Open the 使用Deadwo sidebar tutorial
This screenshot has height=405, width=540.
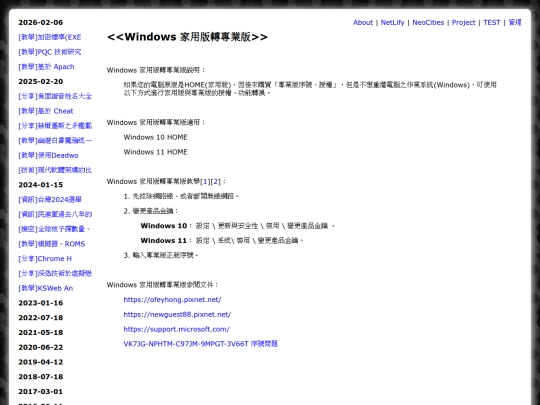[x=48, y=155]
